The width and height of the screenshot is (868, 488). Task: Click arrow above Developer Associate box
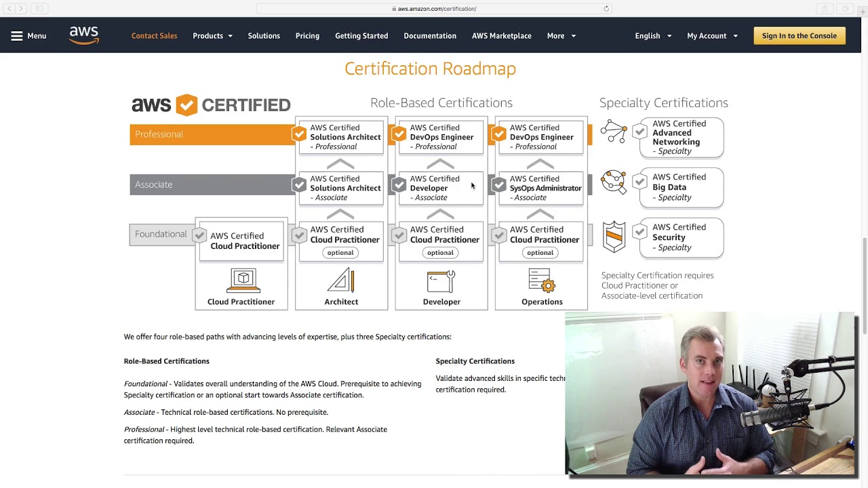pyautogui.click(x=440, y=164)
